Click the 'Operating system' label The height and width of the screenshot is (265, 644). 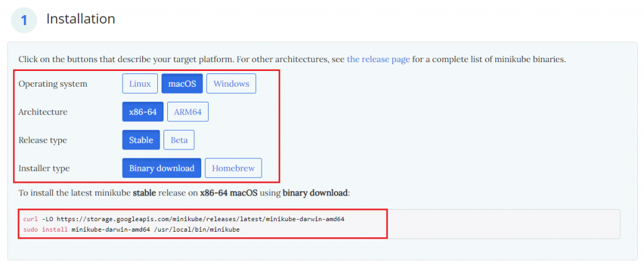click(53, 84)
